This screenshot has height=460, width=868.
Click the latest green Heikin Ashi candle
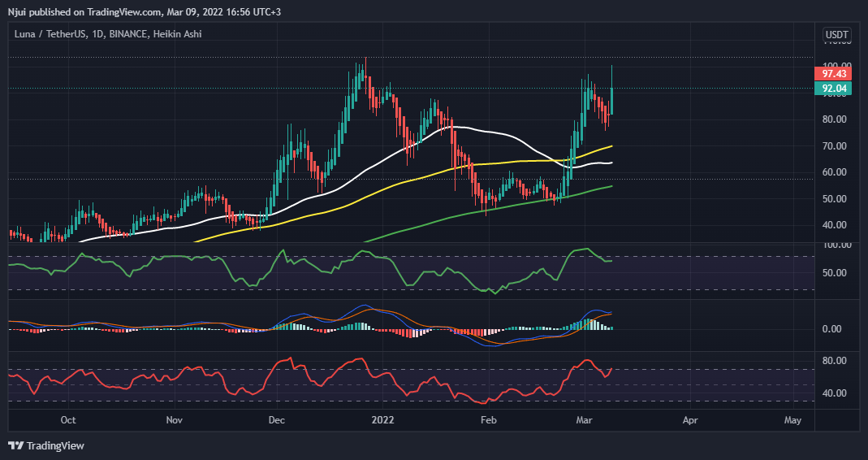click(611, 100)
